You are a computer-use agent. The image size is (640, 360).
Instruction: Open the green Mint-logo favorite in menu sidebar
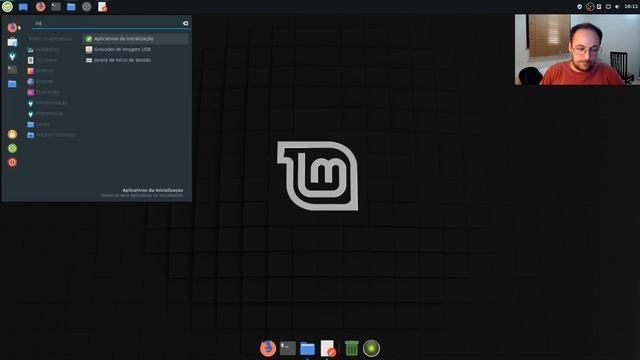[x=12, y=56]
